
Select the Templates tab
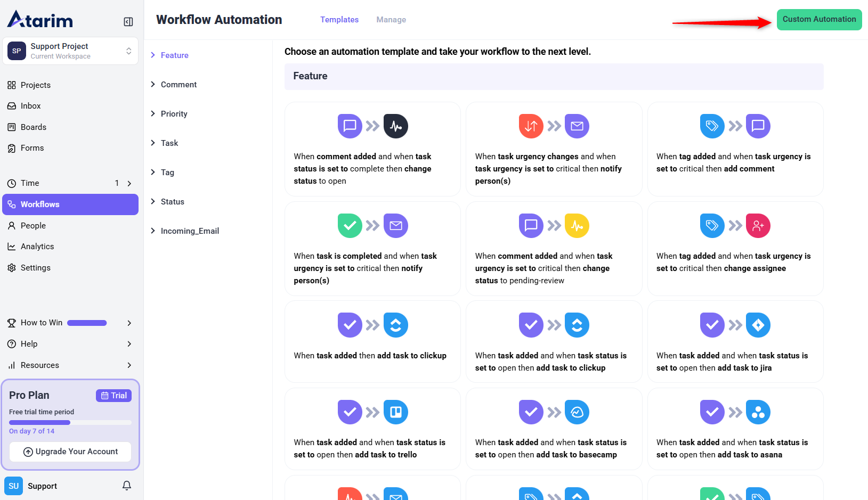point(339,20)
